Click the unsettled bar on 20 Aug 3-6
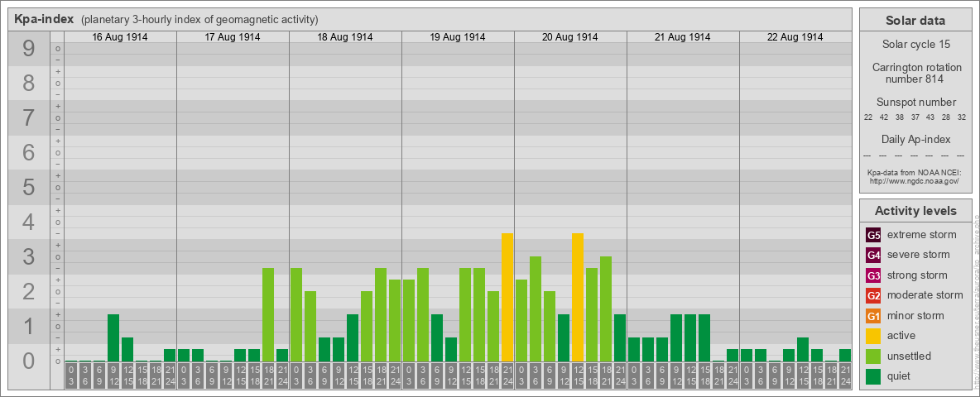Screen dimensions: 980x397 536,309
